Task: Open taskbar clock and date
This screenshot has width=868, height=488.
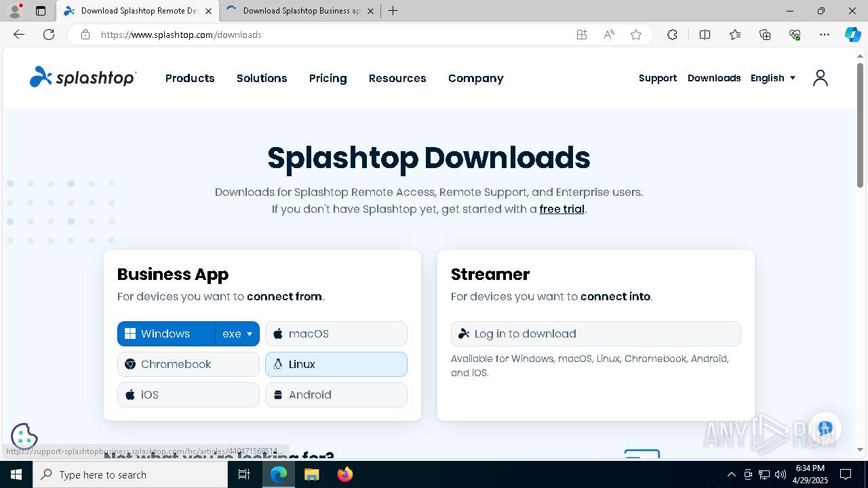Action: coord(810,474)
